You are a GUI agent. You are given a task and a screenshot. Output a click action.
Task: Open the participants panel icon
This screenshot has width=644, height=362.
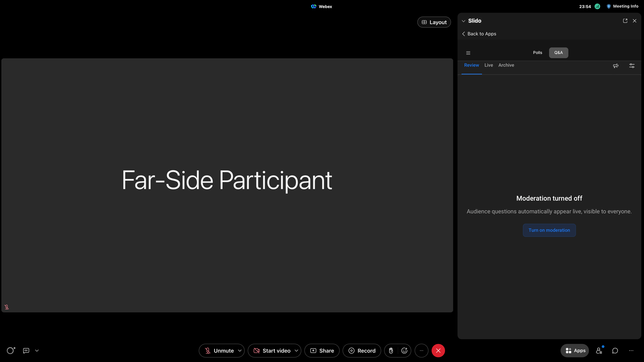pos(599,350)
